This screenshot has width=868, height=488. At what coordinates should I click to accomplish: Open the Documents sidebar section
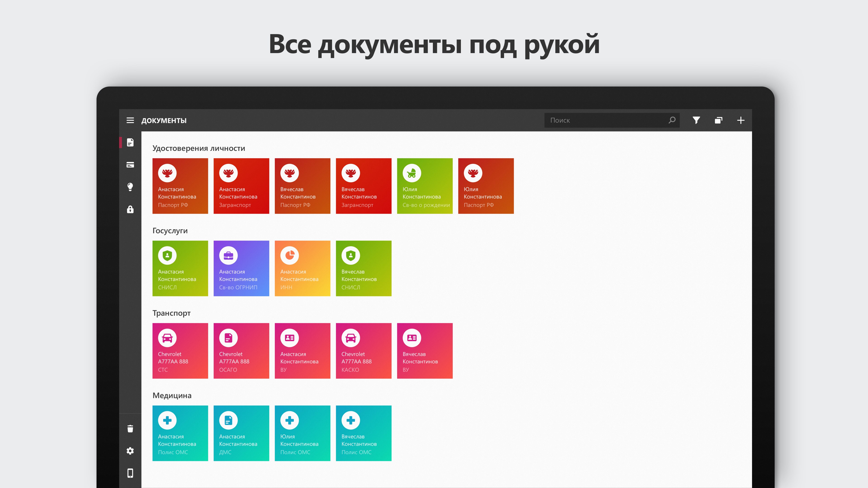pos(130,143)
